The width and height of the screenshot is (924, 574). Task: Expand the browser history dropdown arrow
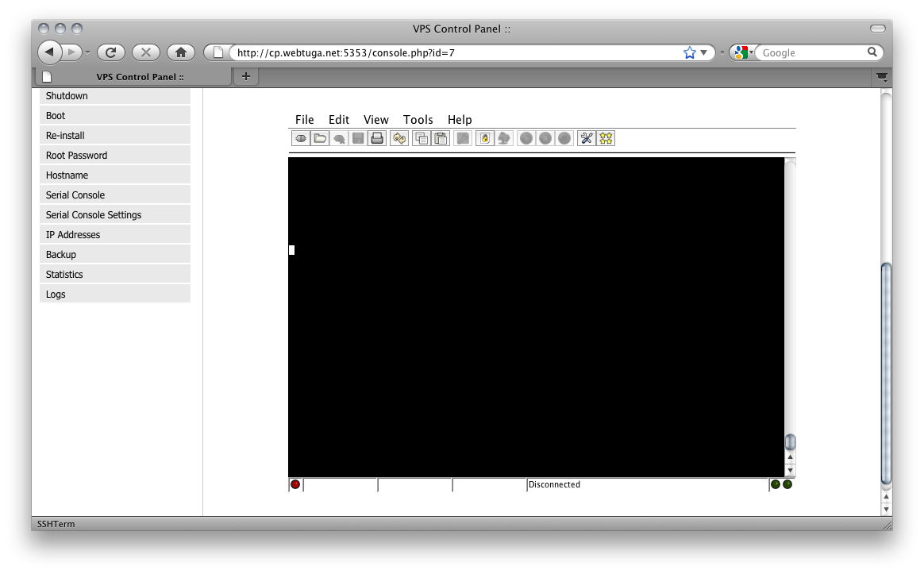click(x=87, y=53)
